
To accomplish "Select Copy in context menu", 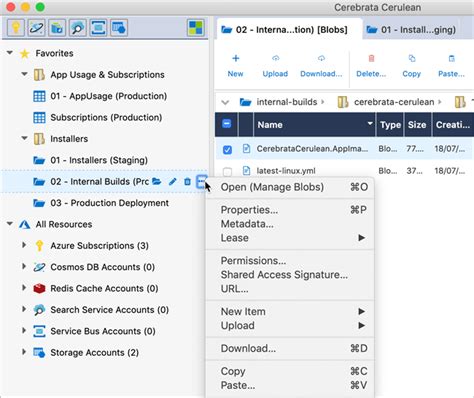I will [290, 371].
